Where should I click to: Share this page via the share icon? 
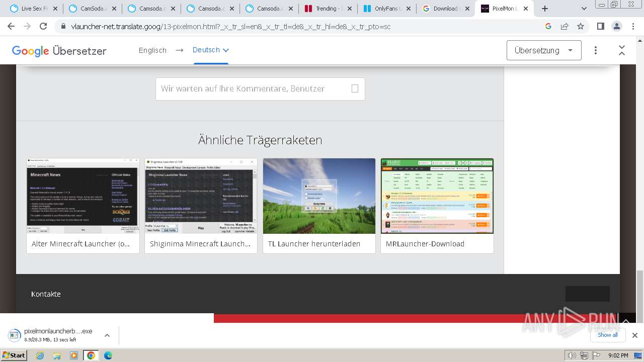565,26
